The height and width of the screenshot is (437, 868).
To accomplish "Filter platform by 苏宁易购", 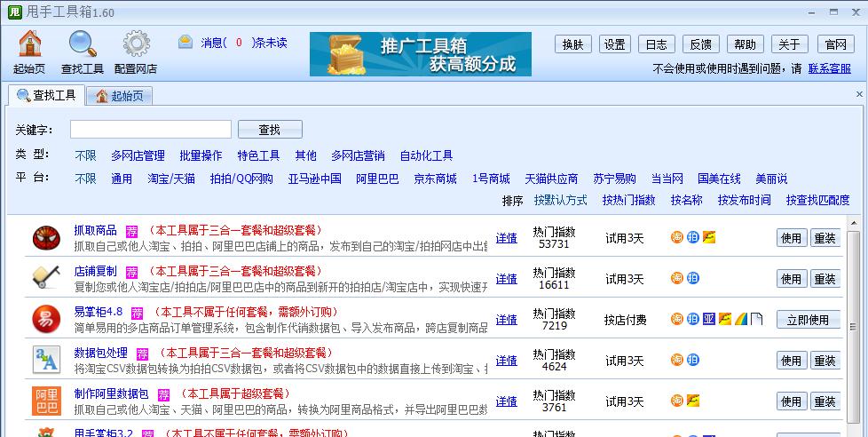I will 614,179.
